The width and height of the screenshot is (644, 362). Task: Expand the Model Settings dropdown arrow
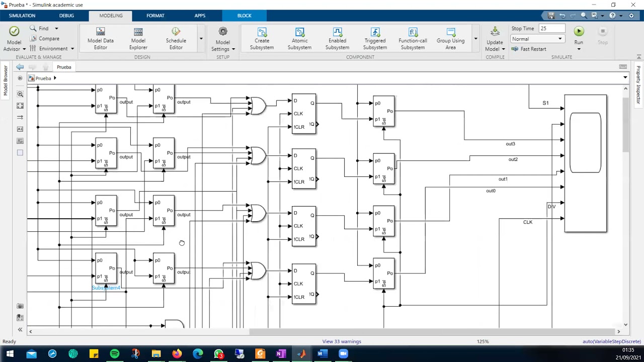(x=233, y=49)
